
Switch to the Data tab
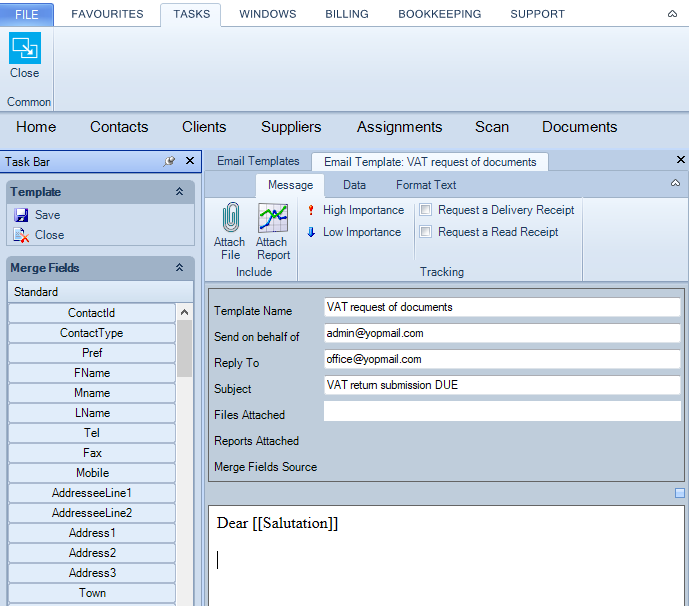click(354, 185)
